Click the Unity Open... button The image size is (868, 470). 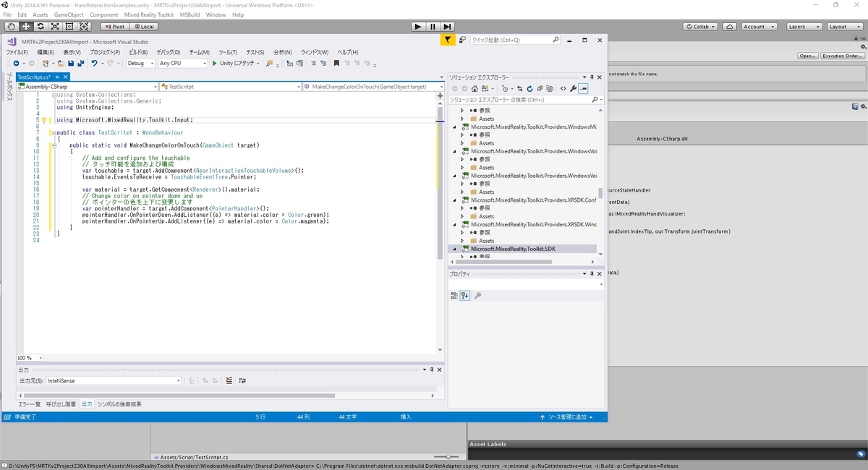(x=808, y=56)
